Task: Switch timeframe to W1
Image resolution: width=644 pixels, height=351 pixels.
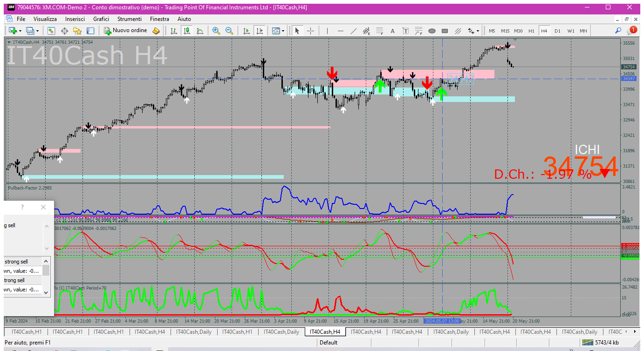Action: coord(571,31)
